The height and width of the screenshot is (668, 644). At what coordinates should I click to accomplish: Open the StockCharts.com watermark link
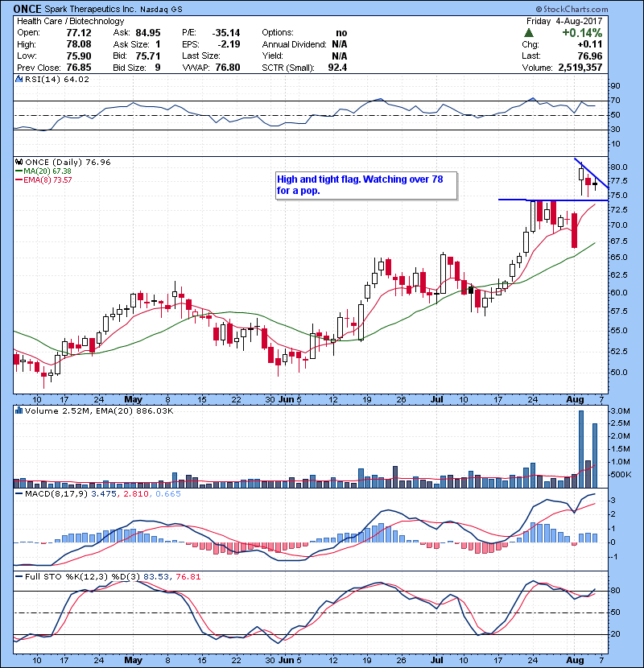595,7
